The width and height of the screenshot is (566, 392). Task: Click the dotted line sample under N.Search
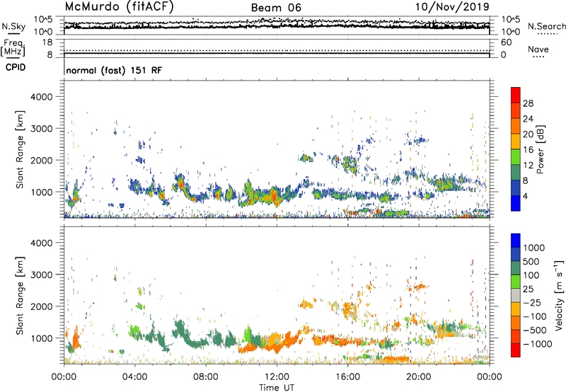[548, 34]
